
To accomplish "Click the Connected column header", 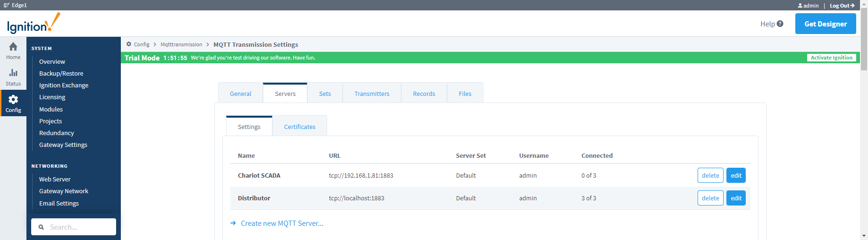I will [x=597, y=155].
